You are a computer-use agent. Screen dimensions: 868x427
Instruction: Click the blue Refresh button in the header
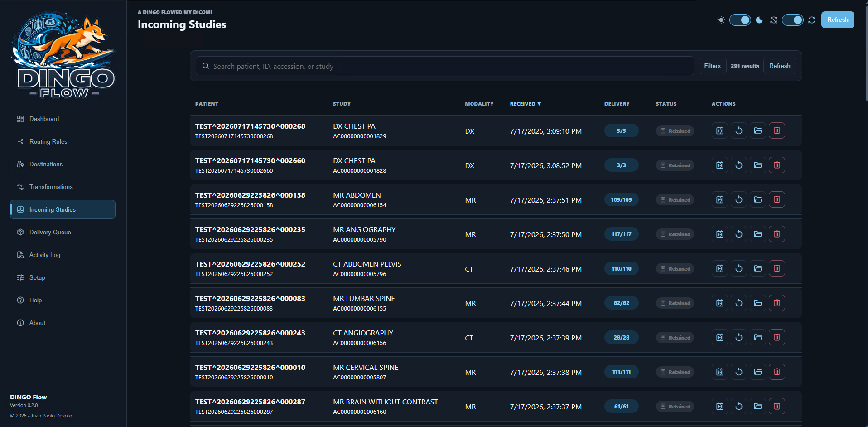click(838, 19)
